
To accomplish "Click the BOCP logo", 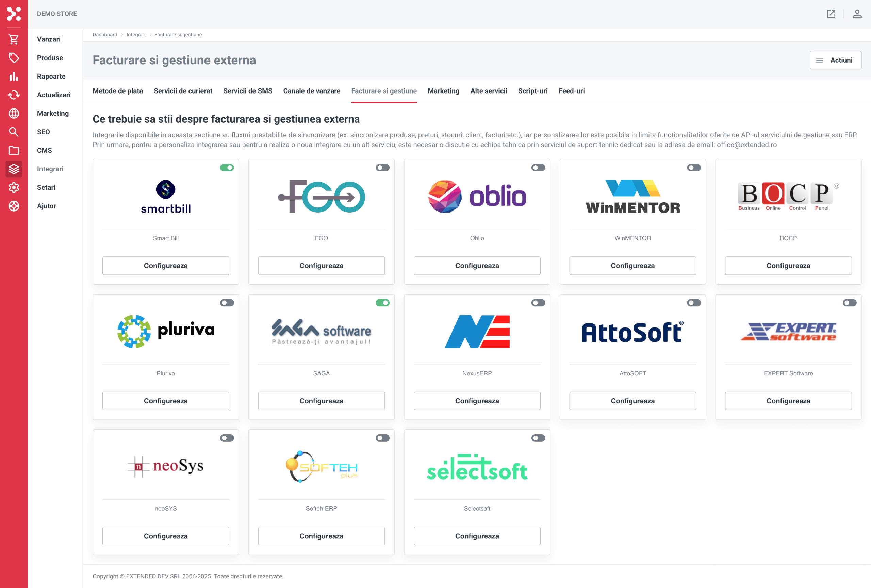I will point(788,197).
